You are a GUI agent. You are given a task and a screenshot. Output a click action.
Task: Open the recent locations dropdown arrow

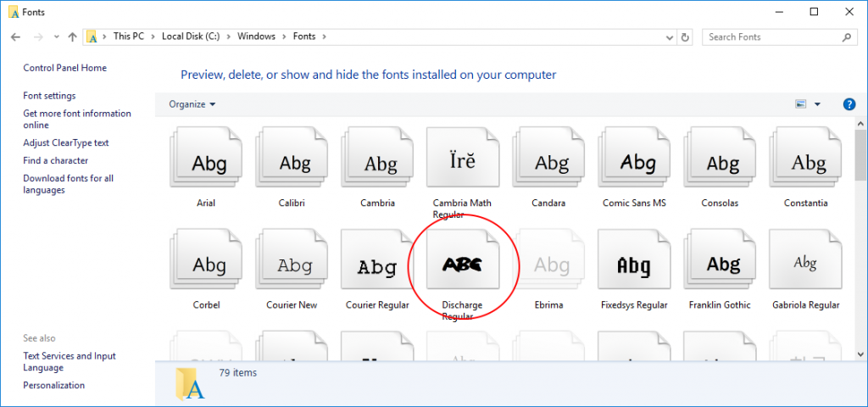(x=57, y=37)
